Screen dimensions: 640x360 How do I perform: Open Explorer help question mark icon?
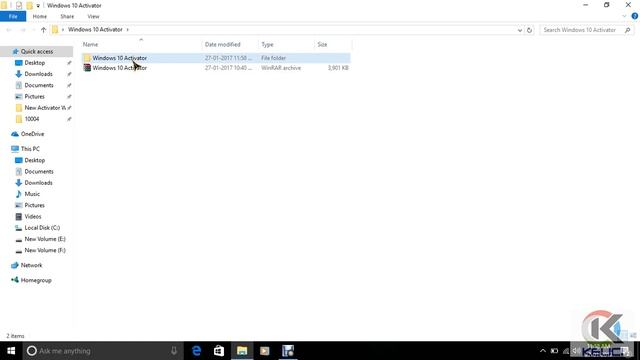pos(635,16)
